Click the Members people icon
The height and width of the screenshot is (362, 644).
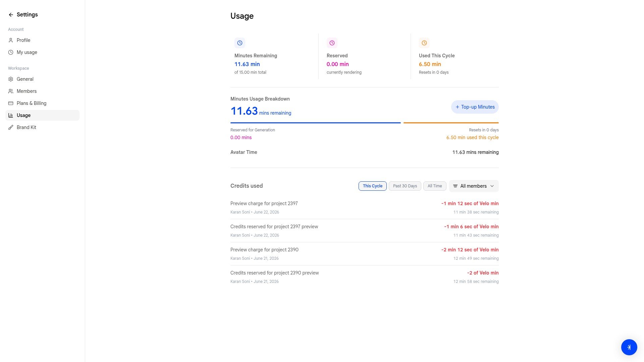coord(11,91)
